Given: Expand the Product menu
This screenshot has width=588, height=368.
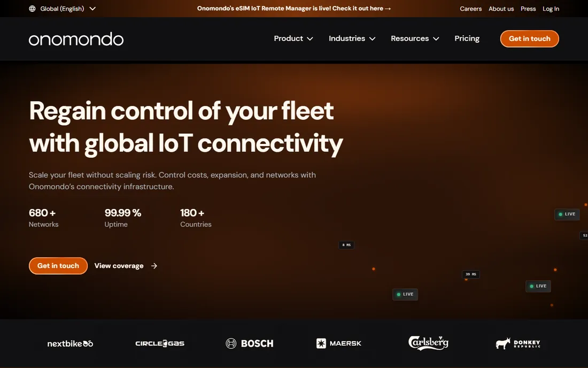Looking at the screenshot, I should pos(293,39).
